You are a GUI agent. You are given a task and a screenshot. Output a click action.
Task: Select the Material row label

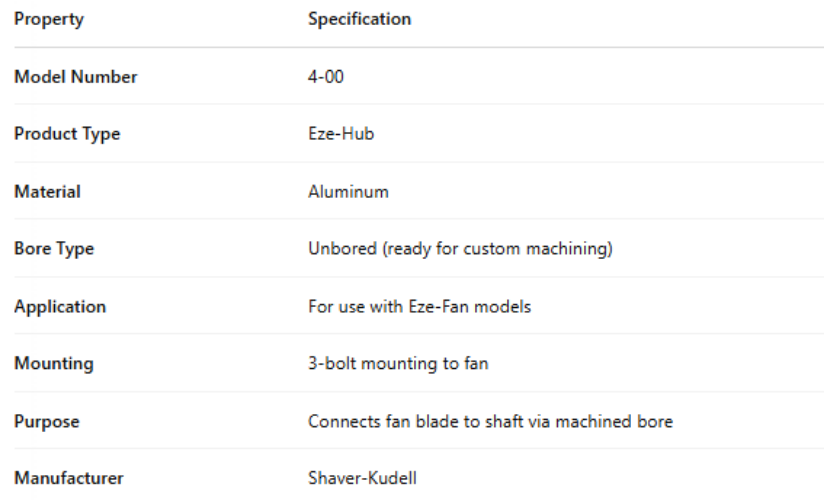pos(47,191)
